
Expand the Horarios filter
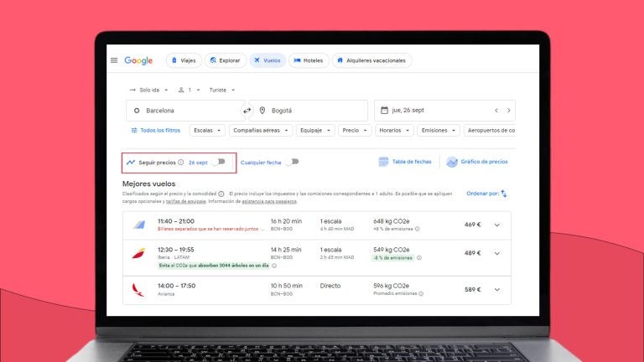pos(394,130)
